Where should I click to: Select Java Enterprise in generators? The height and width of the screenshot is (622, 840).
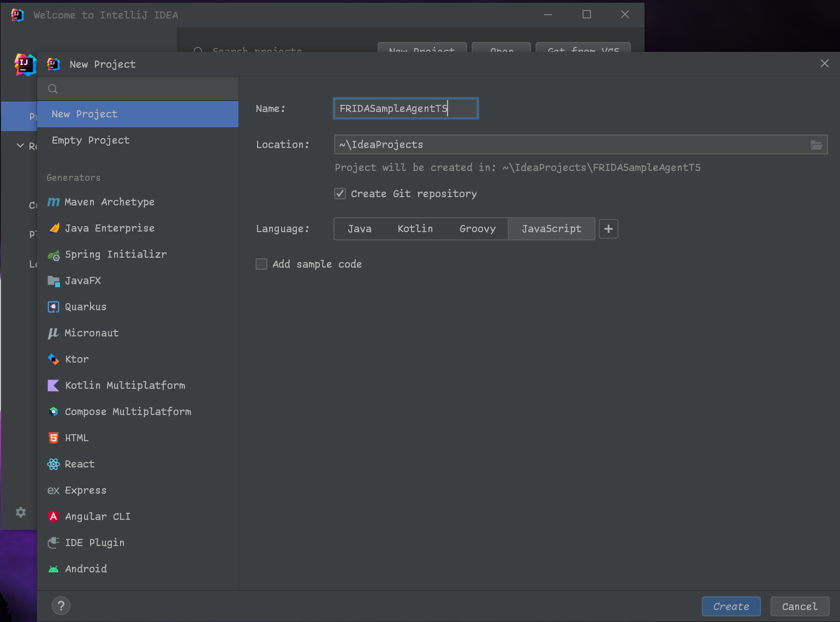(x=138, y=228)
